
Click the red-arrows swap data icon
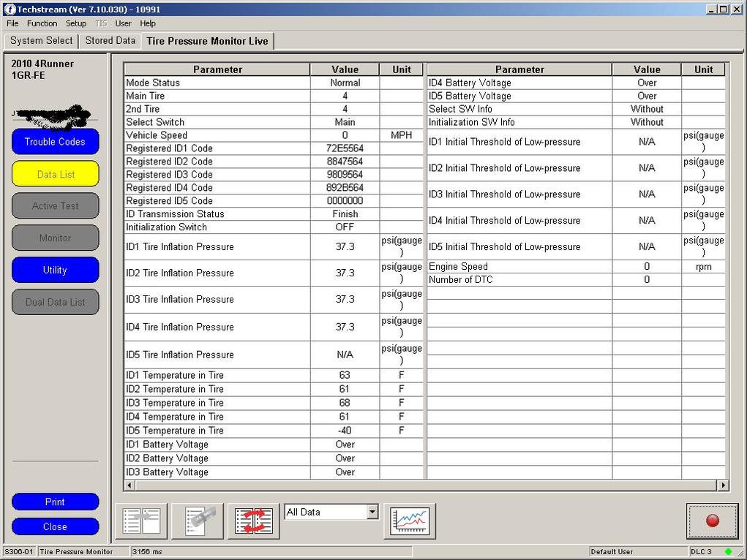point(254,521)
